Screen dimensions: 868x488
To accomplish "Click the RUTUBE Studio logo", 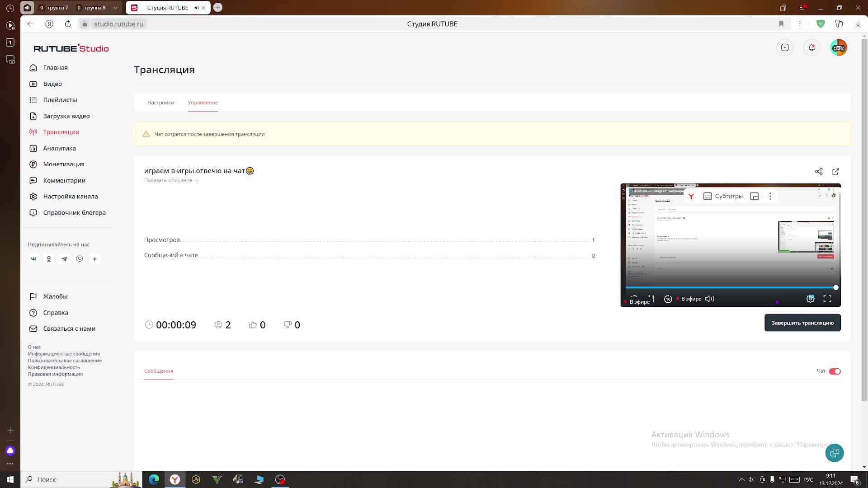I will pyautogui.click(x=71, y=48).
